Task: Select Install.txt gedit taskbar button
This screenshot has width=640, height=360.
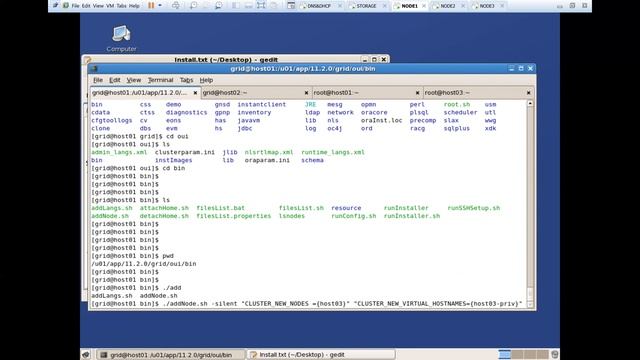Action: point(321,355)
